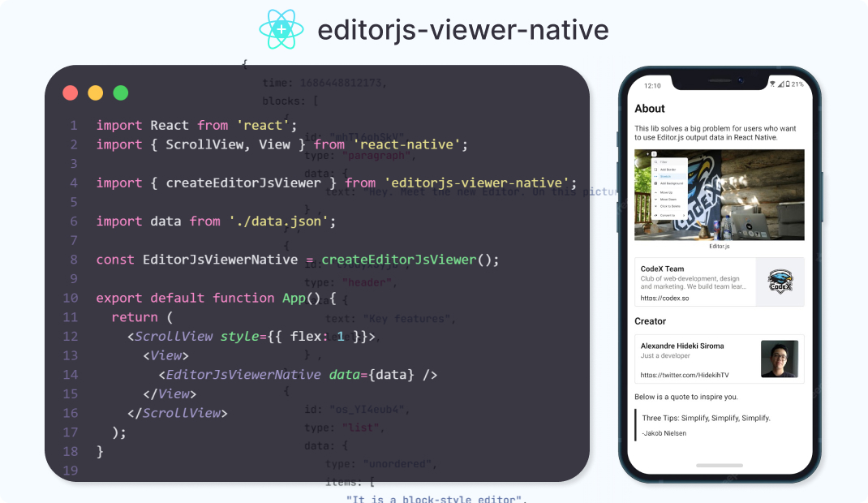The height and width of the screenshot is (503, 868).
Task: Click 'import React from' code on line 1
Action: click(x=162, y=125)
